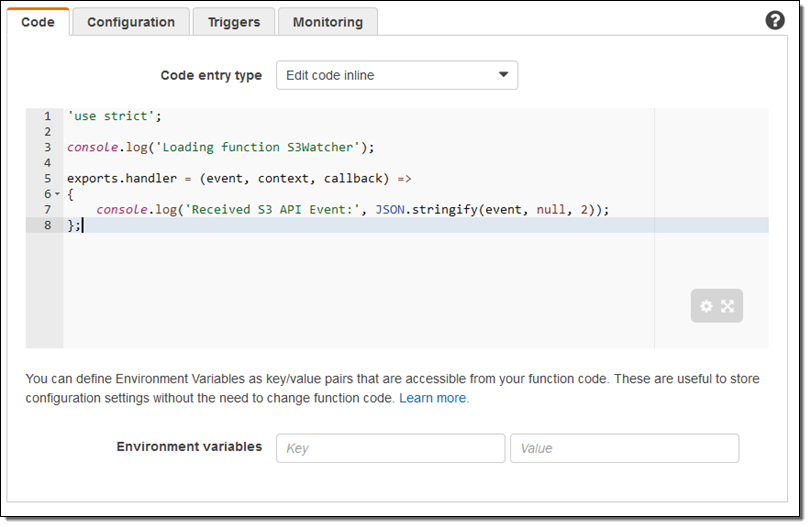Click line number 5 in the gutter

(x=47, y=178)
